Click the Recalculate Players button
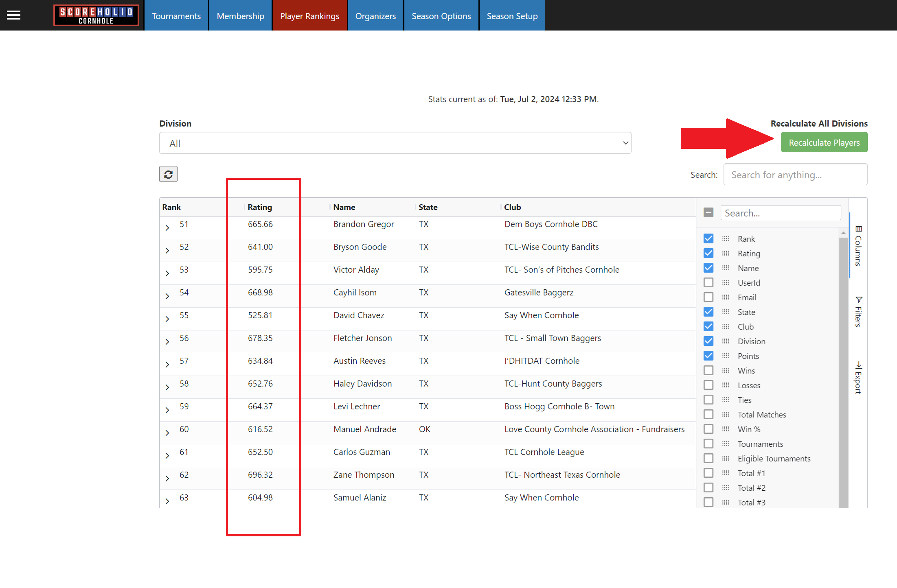Screen dimensions: 897x588 pyautogui.click(x=824, y=142)
